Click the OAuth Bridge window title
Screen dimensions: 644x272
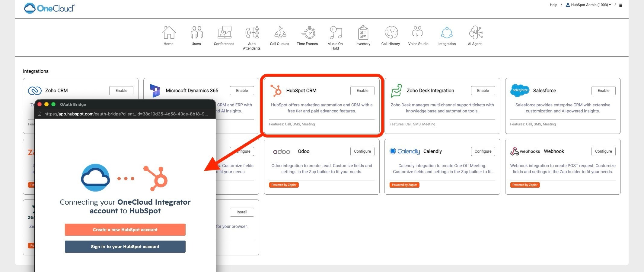point(73,104)
